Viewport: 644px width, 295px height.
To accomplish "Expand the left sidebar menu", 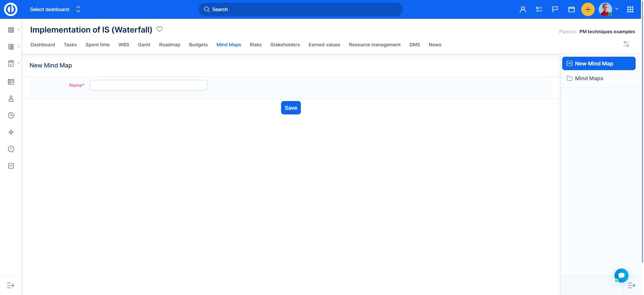I will point(11,285).
